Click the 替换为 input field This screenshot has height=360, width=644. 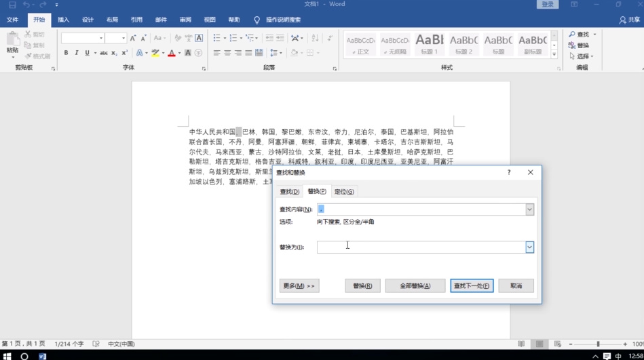click(x=421, y=247)
